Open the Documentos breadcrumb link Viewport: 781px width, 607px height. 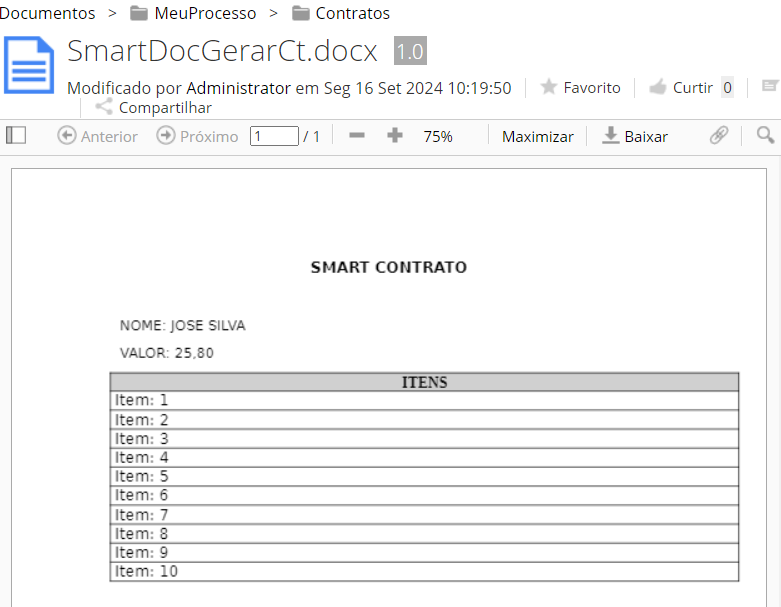point(47,13)
